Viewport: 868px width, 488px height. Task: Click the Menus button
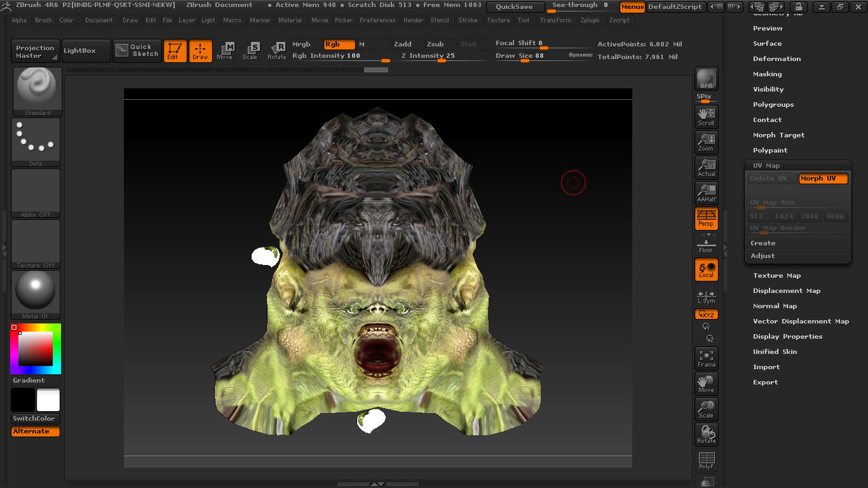point(632,7)
